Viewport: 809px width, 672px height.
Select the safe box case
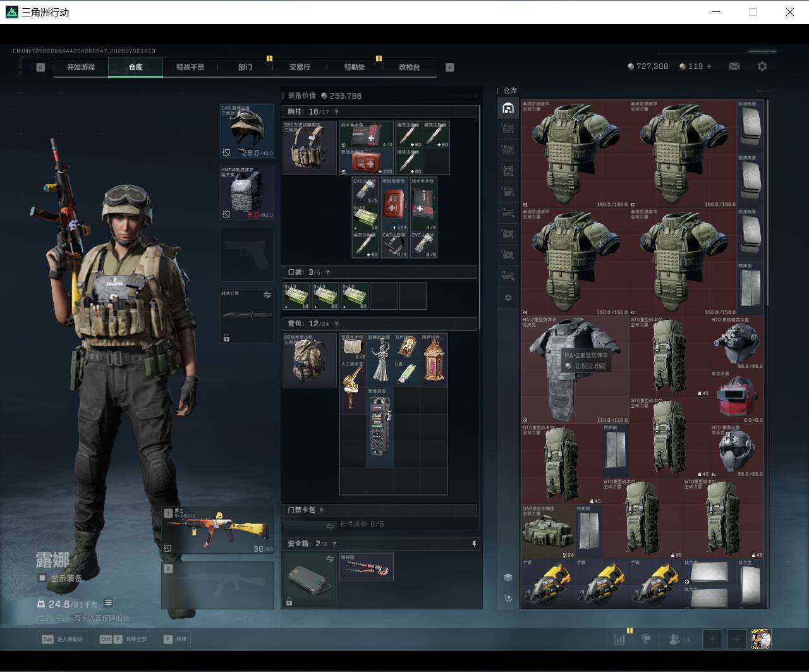(x=310, y=580)
